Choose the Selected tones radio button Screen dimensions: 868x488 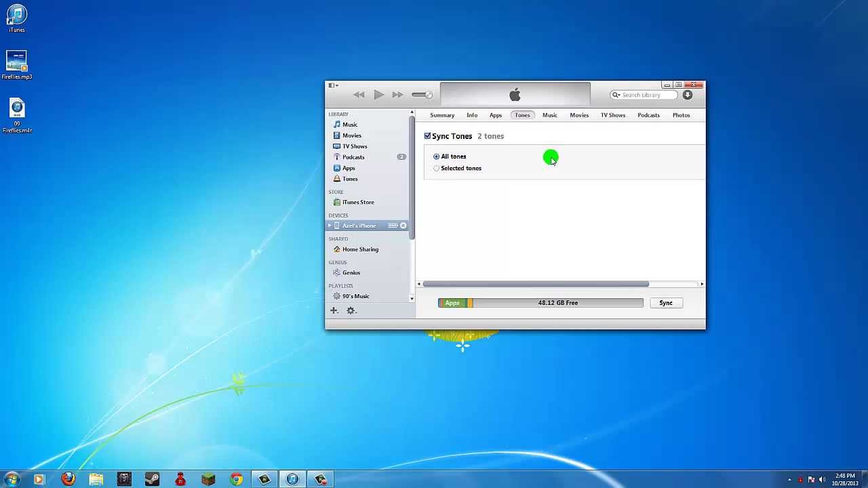point(437,168)
